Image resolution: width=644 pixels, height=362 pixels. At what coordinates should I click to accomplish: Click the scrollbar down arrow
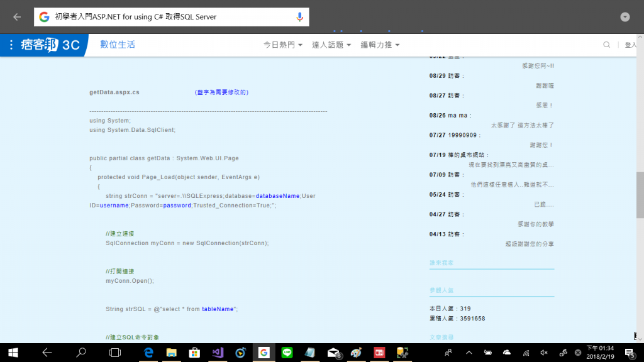(x=640, y=339)
